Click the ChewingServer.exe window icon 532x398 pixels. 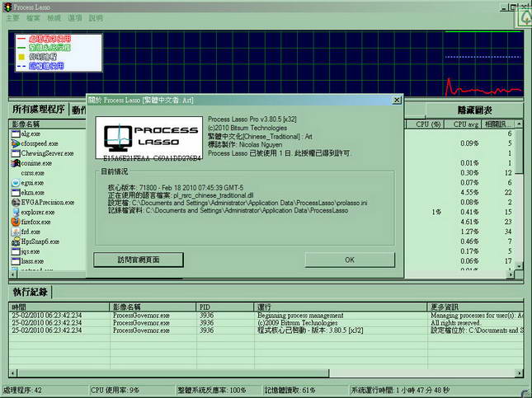point(16,152)
